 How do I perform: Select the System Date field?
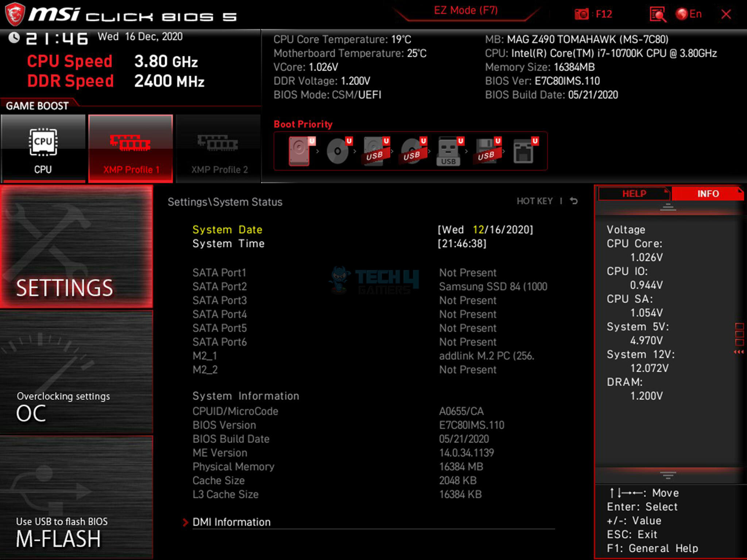363,230
